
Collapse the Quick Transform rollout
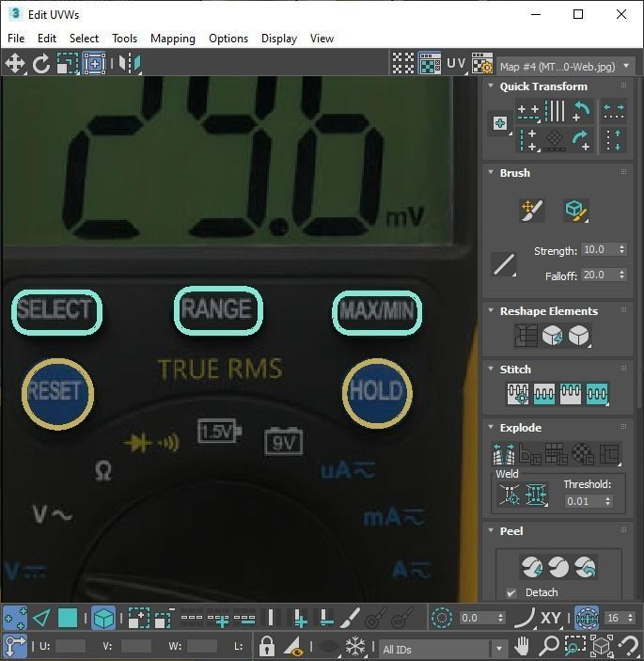click(491, 86)
